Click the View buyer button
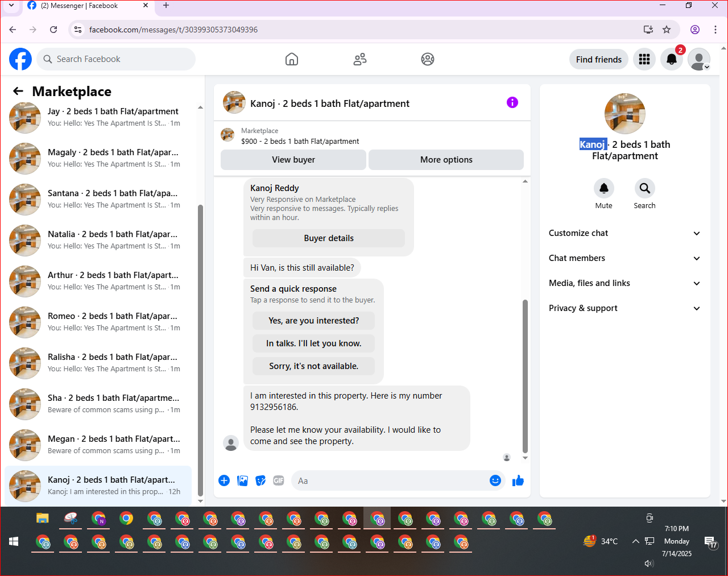The width and height of the screenshot is (728, 576). pos(293,160)
